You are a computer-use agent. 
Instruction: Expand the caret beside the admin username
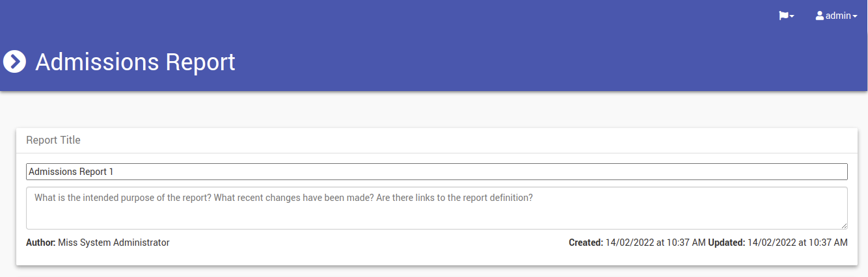(x=855, y=16)
